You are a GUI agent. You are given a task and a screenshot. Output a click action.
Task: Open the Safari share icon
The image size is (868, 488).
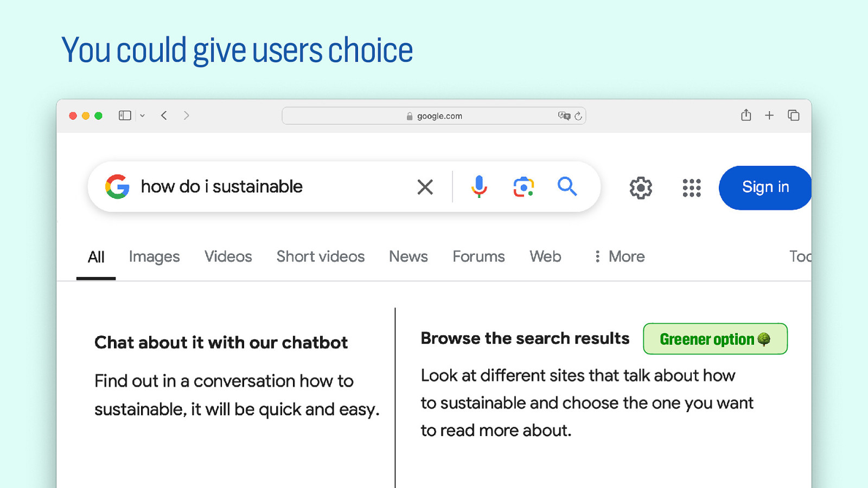click(746, 115)
